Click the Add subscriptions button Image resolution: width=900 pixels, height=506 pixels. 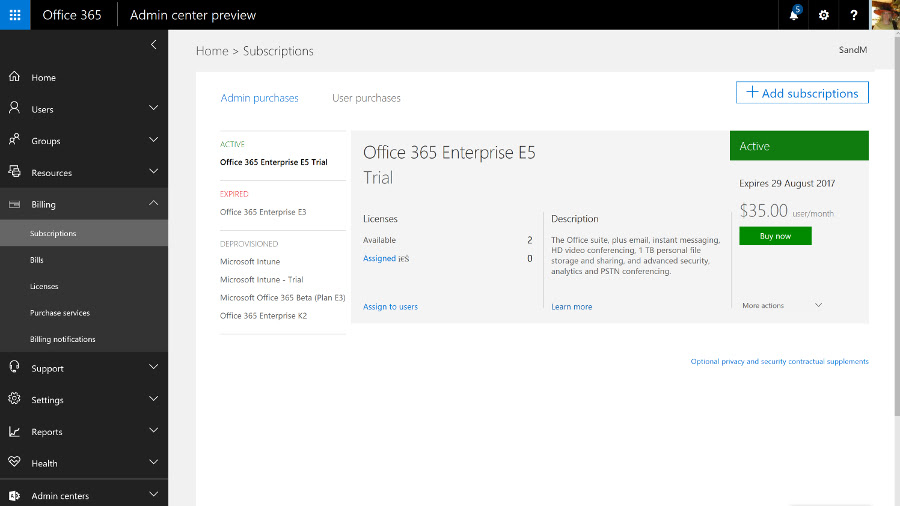802,93
